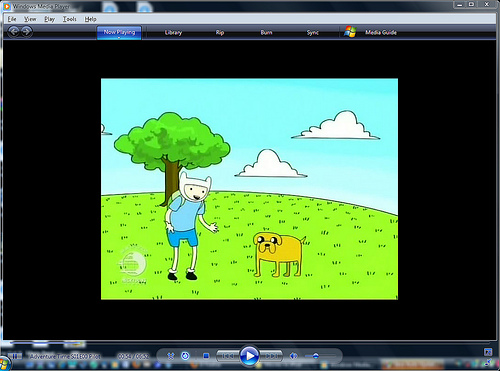The image size is (500, 371).
Task: Go forward with the right arrow button
Action: 27,32
